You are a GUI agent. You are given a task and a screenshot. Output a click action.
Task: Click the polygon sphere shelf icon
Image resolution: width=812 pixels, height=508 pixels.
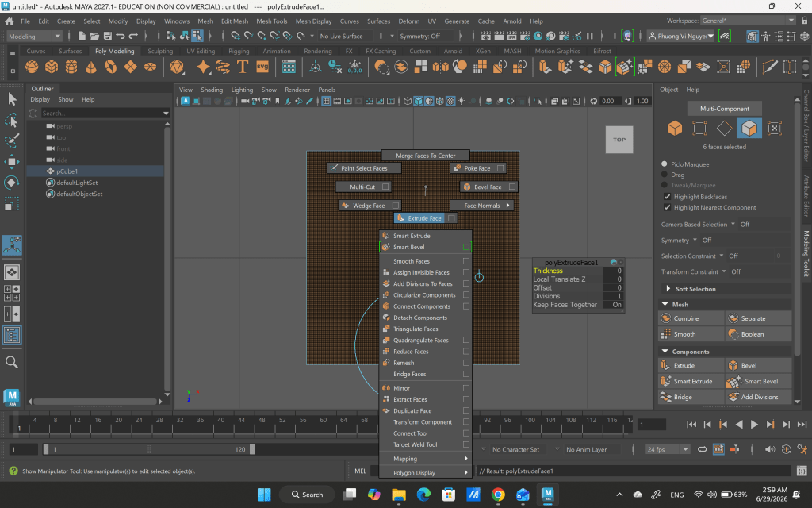click(32, 67)
